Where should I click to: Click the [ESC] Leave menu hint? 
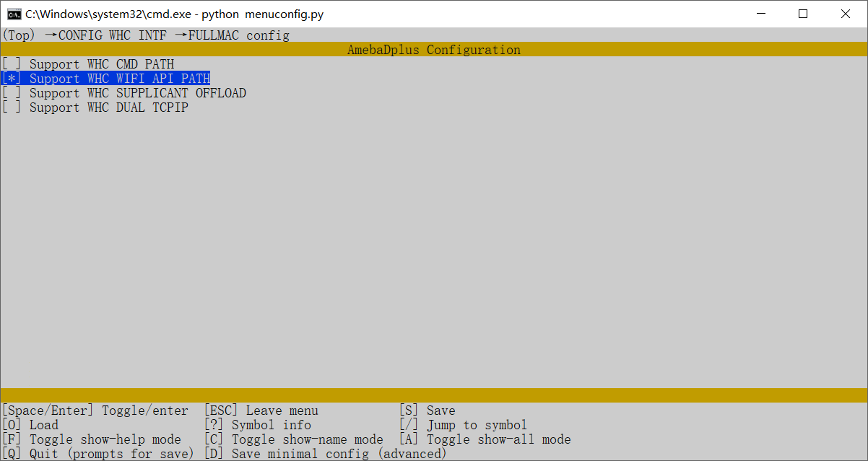(261, 410)
